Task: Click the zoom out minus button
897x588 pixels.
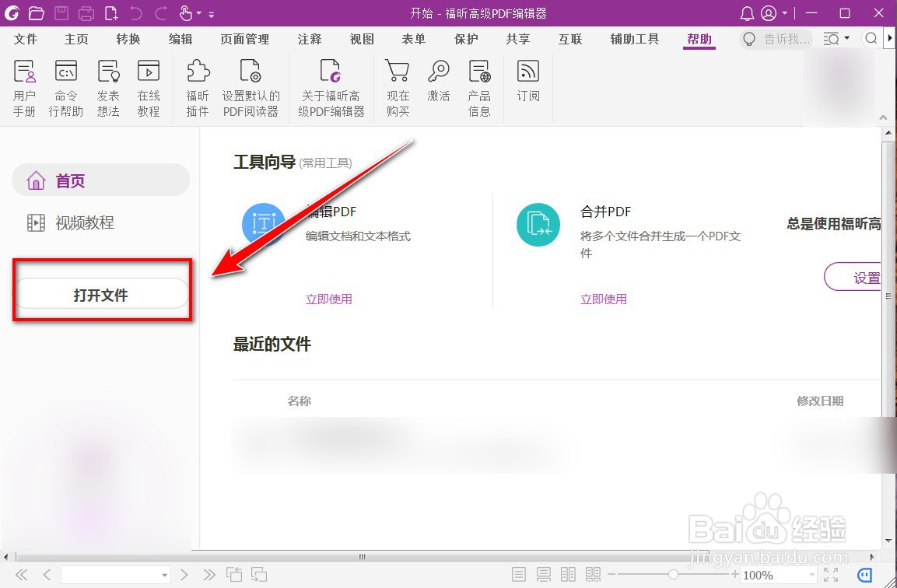Action: 611,574
